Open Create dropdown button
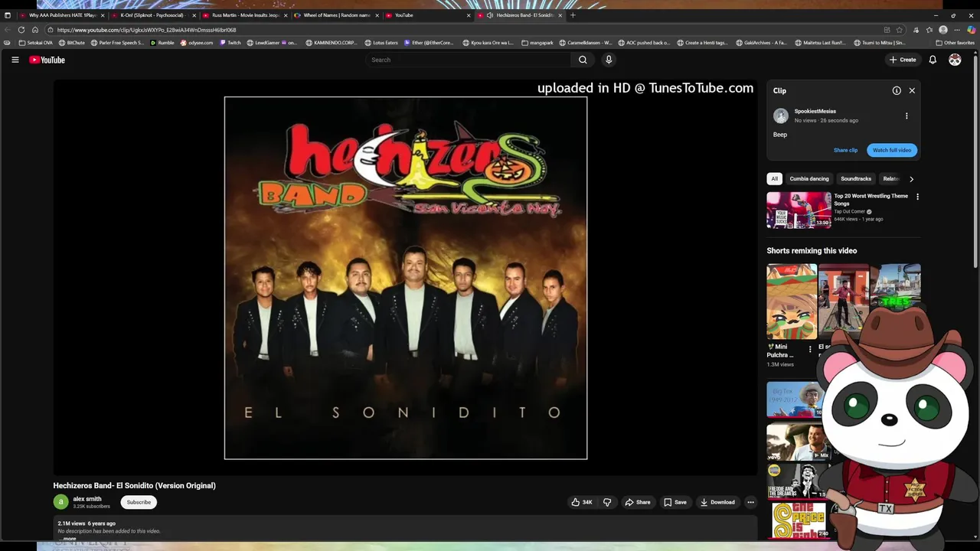This screenshot has height=551, width=980. point(903,60)
